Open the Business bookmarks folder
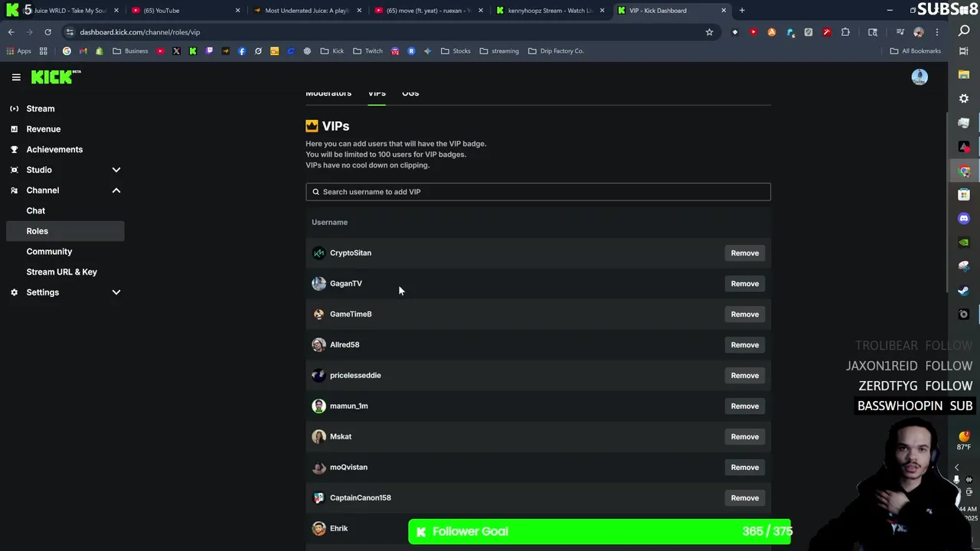Screen dimensions: 980x551 click(130, 51)
